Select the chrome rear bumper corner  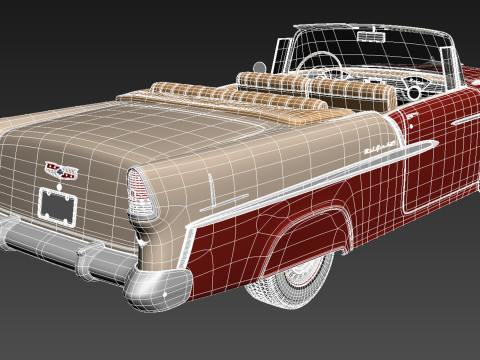[158, 289]
